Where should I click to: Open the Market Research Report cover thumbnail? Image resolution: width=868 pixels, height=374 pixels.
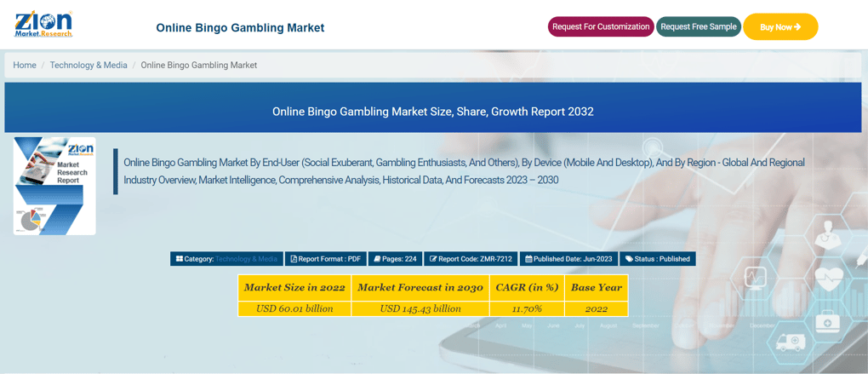coord(54,187)
